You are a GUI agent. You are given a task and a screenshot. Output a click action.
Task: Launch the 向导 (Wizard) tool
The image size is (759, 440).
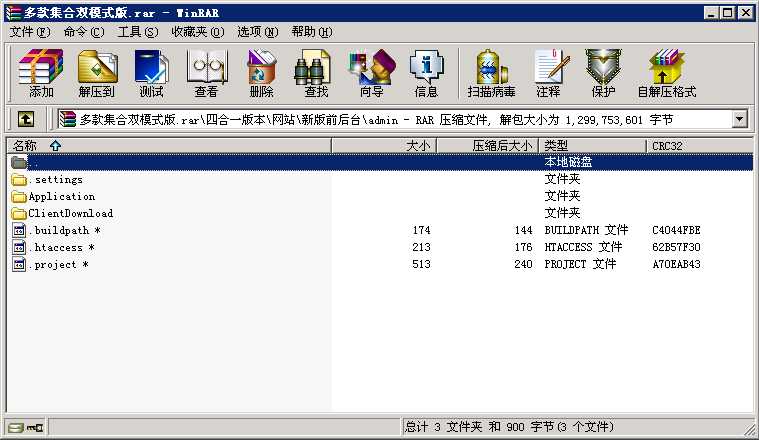pyautogui.click(x=372, y=73)
